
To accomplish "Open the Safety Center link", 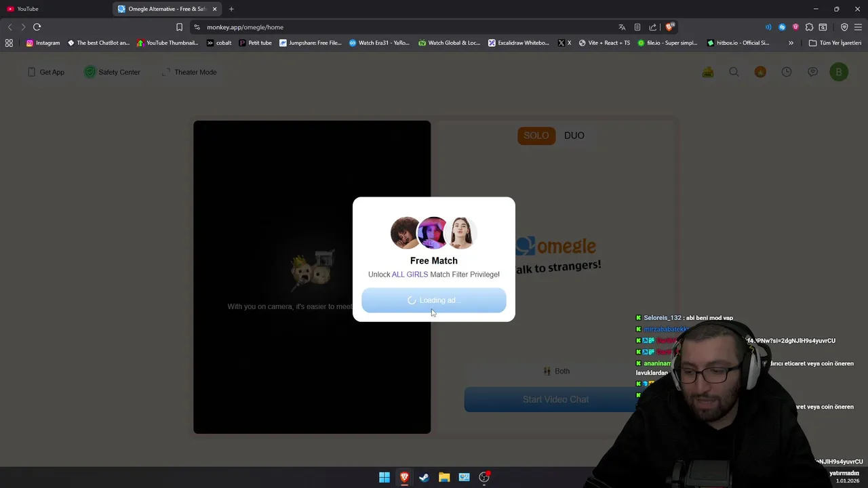I will [112, 72].
